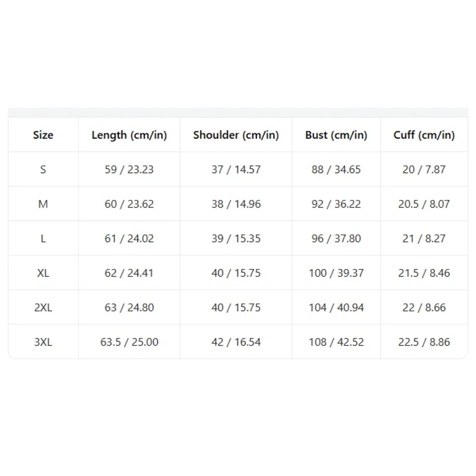Select the 42 / 16.54 shoulder cell
The height and width of the screenshot is (476, 476).
click(x=236, y=342)
